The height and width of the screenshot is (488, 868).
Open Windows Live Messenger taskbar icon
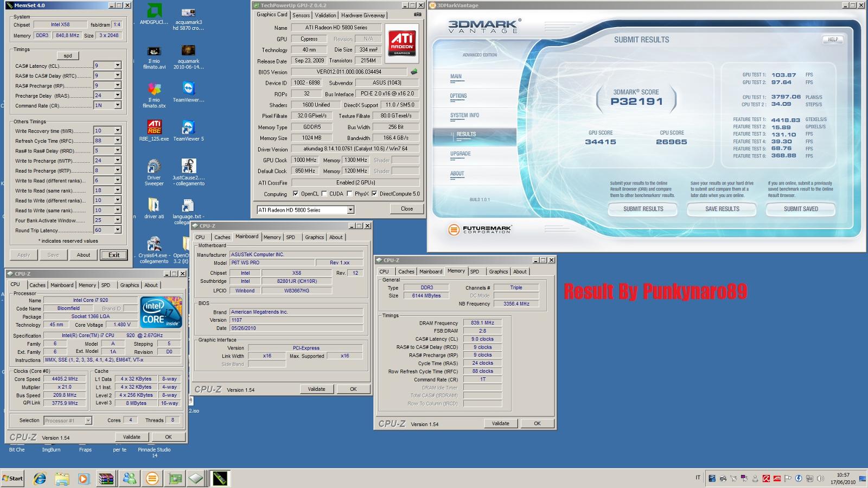tap(129, 478)
